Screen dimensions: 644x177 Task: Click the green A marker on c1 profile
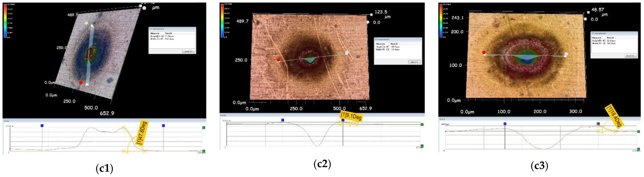pyautogui.click(x=204, y=128)
